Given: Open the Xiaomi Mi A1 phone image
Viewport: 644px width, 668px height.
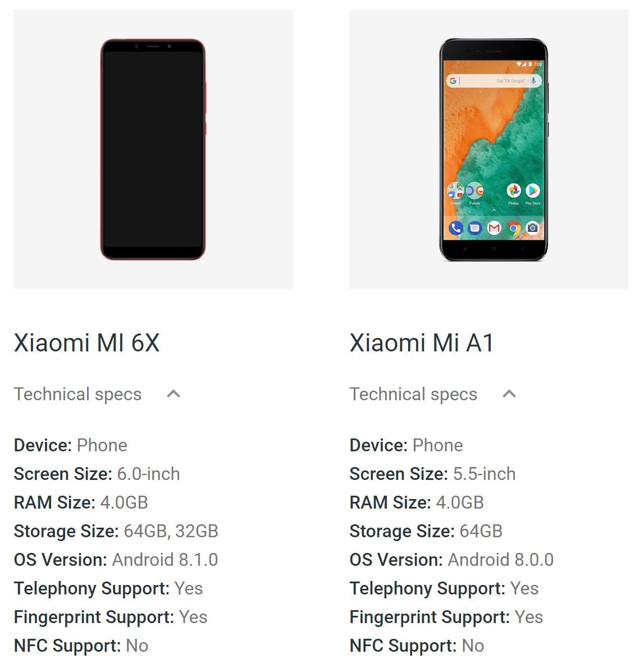Looking at the screenshot, I should tap(494, 149).
